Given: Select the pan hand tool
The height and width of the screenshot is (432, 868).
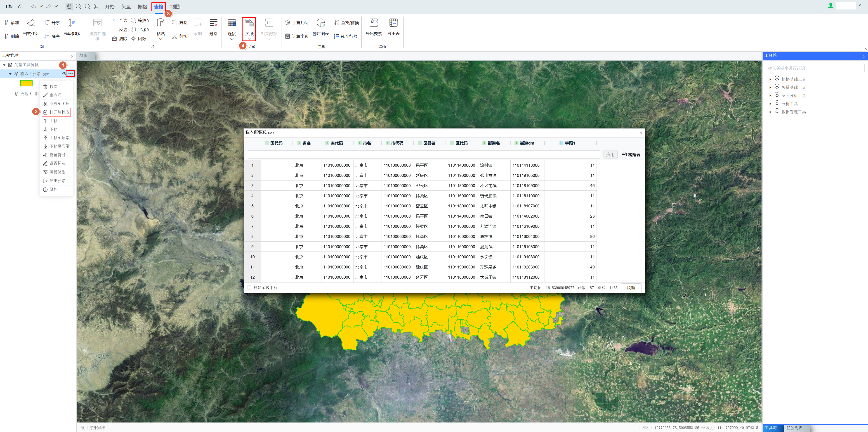Looking at the screenshot, I should 69,6.
